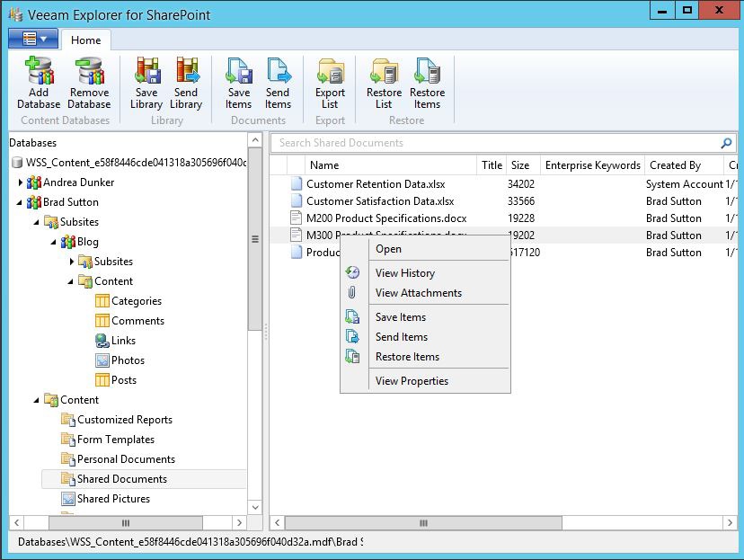The image size is (744, 560).
Task: Sort by the Title column header
Action: (x=492, y=165)
